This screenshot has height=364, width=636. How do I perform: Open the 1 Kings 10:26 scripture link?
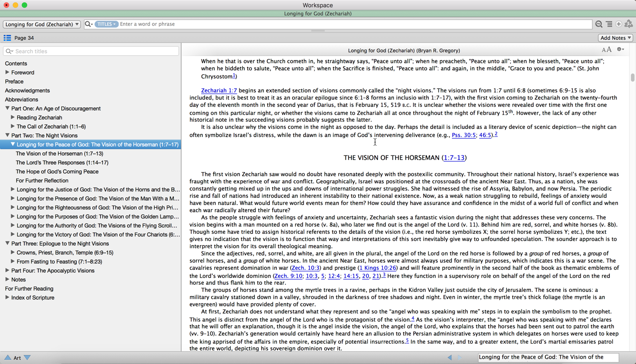point(378,268)
